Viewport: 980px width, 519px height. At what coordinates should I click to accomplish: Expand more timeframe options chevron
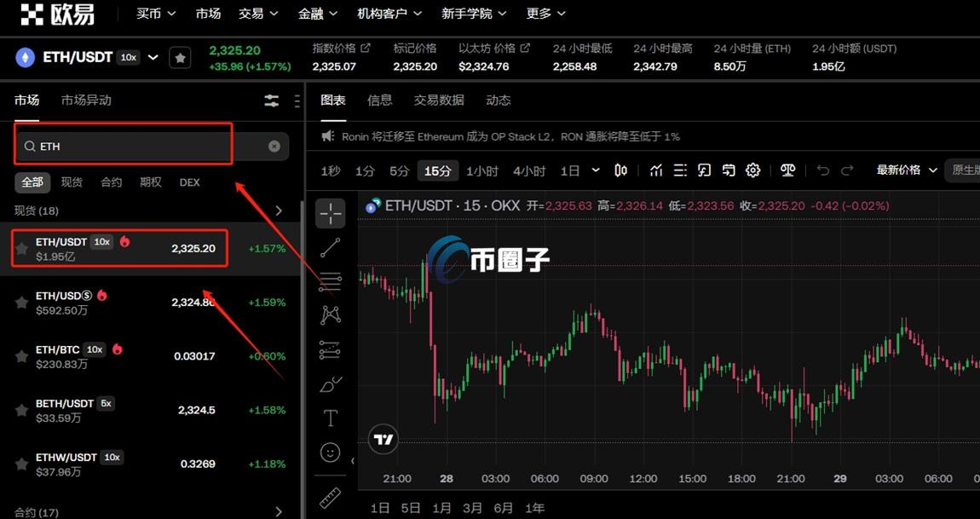(596, 170)
